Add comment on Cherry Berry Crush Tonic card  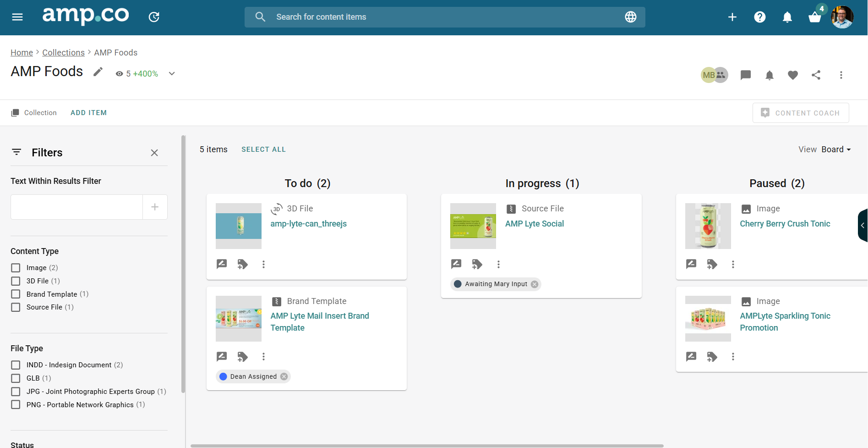[691, 264]
